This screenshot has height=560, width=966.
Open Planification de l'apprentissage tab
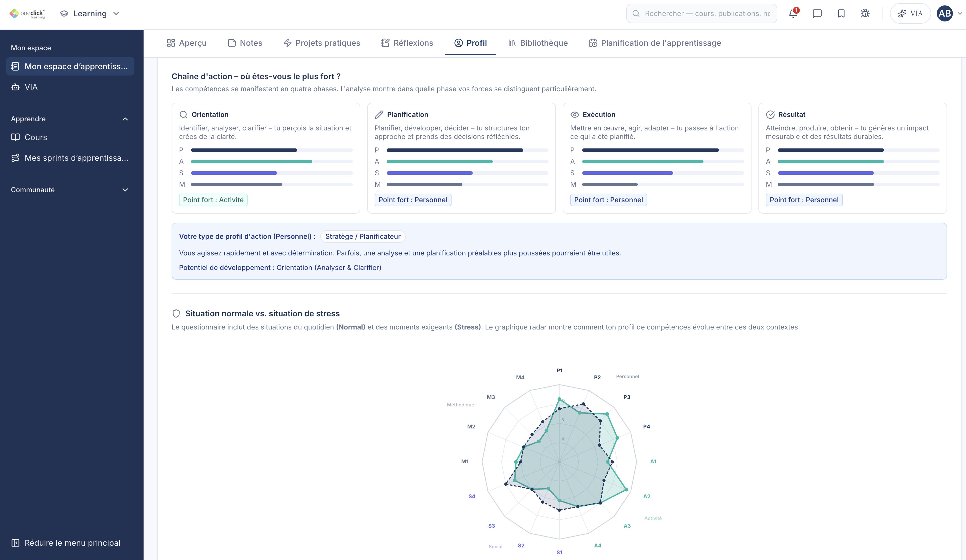[655, 43]
